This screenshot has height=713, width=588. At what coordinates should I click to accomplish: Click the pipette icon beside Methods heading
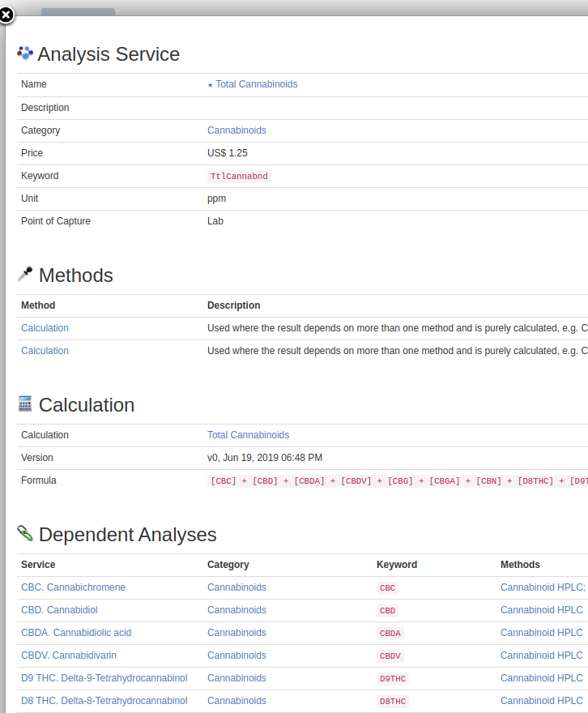pyautogui.click(x=25, y=273)
